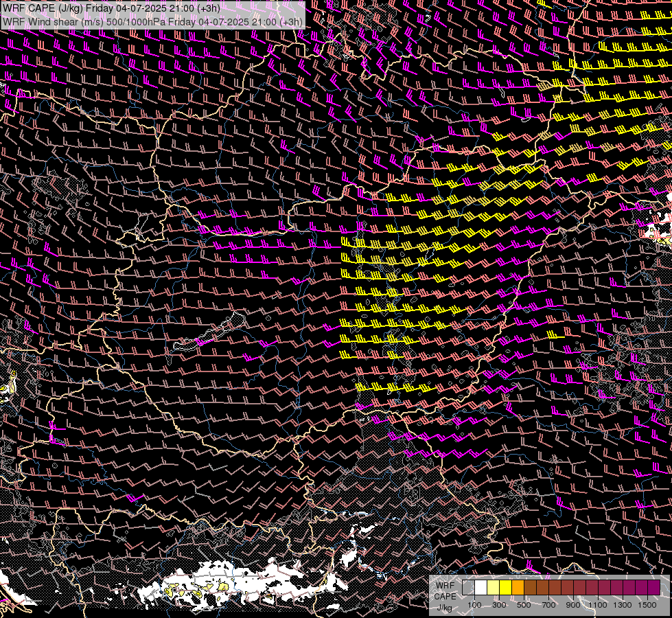This screenshot has width=672, height=618.
Task: Select the orange legend swatch
Action: tap(518, 587)
